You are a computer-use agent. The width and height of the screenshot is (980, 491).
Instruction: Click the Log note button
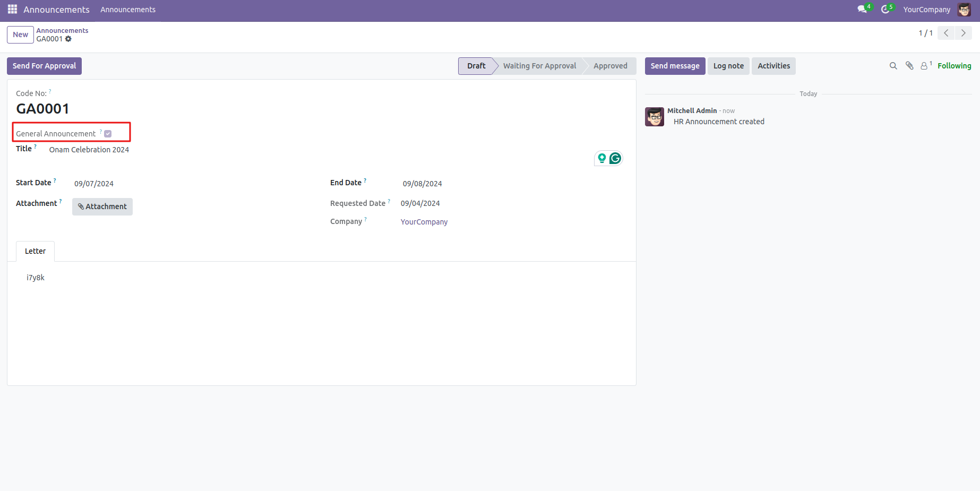pyautogui.click(x=728, y=66)
